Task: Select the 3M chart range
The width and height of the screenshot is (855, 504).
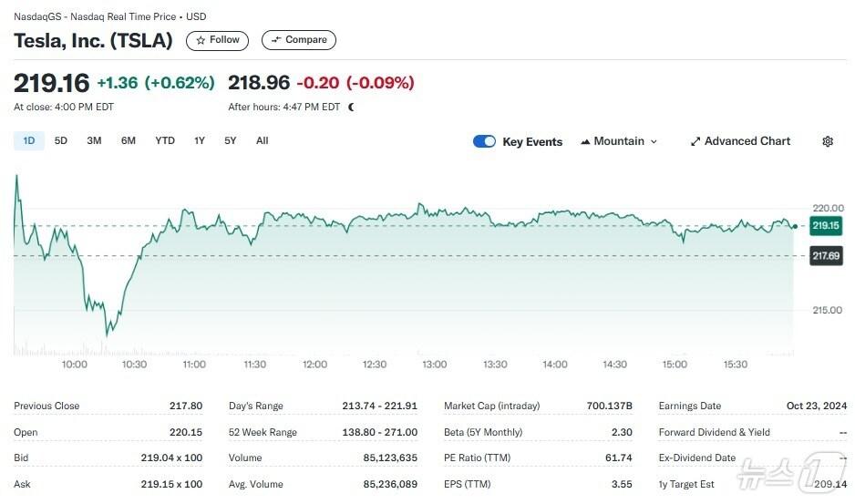Action: [94, 140]
